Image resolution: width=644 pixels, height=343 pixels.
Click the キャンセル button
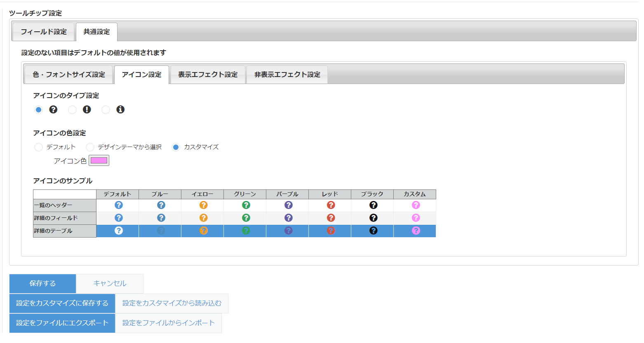pos(110,283)
